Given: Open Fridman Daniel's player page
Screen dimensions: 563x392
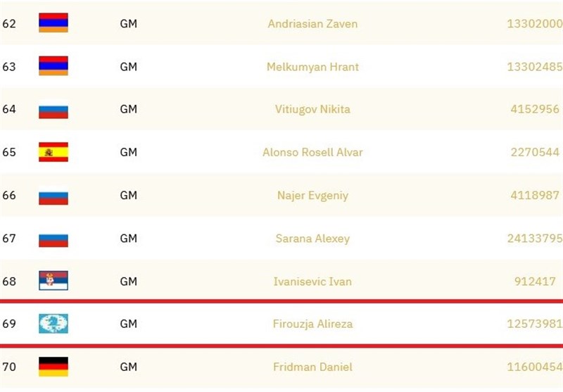Looking at the screenshot, I should pos(312,367).
